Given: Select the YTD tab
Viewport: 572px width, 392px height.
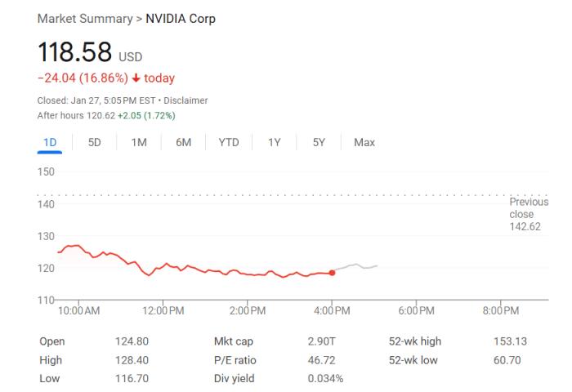Looking at the screenshot, I should (229, 142).
